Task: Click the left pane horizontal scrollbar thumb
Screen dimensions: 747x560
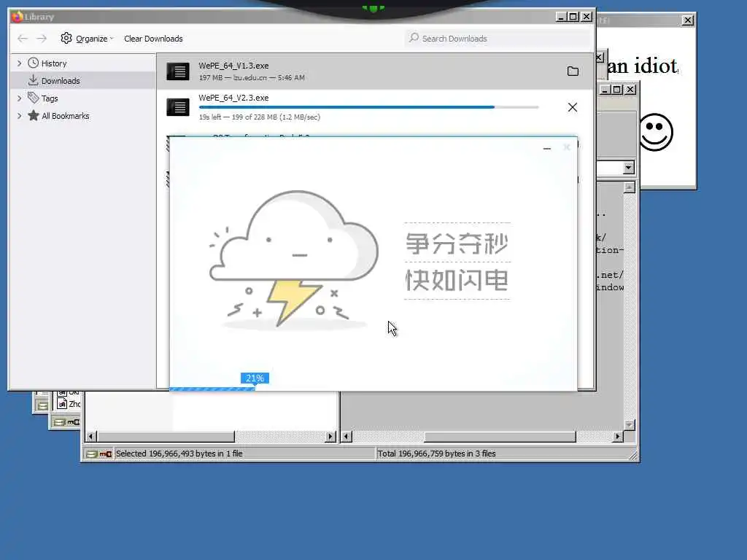Action: tap(166, 436)
